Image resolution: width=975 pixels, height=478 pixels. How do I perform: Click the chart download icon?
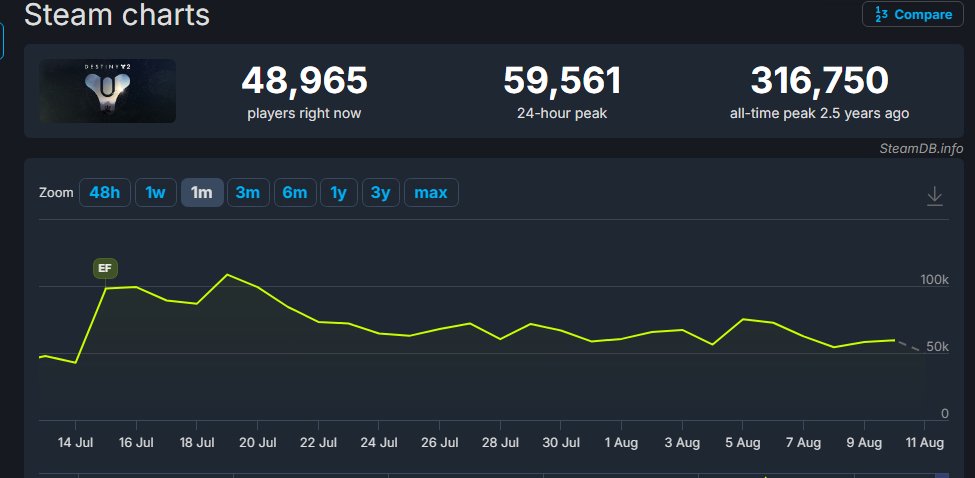pos(935,196)
